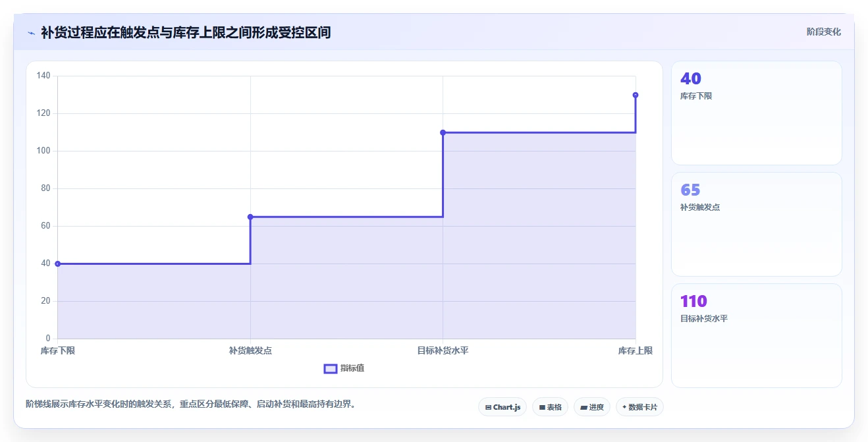Screen dimensions: 868x442
Task: Click the footer description starting 阶梯线展示库存水平
Action: point(190,404)
